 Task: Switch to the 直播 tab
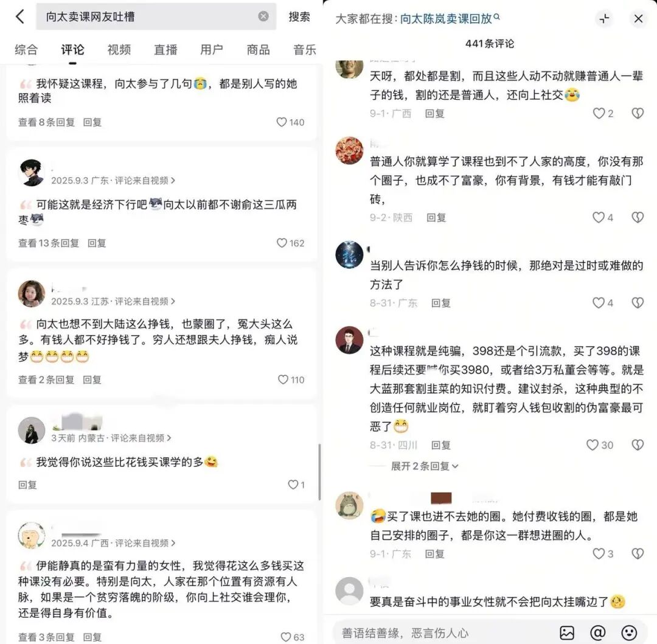(165, 50)
